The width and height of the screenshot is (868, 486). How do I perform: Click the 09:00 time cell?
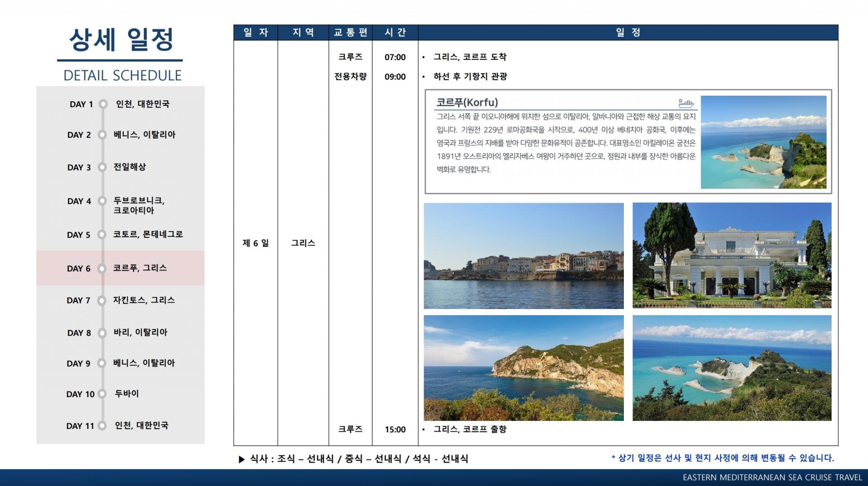coord(395,77)
